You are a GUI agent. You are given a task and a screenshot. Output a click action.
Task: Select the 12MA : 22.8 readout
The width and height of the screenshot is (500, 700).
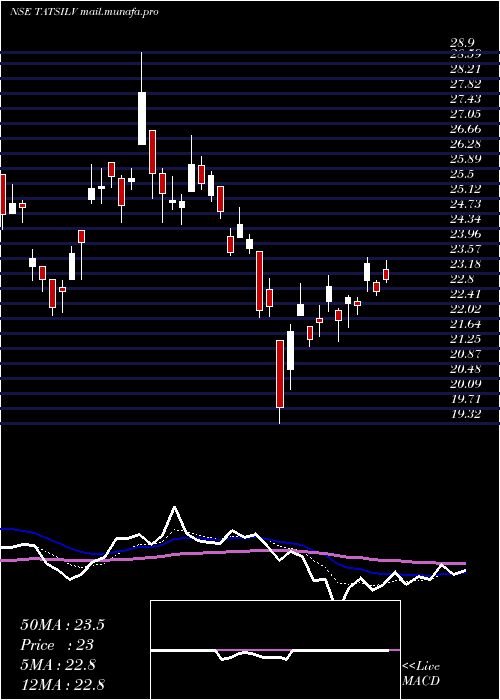pos(62,684)
